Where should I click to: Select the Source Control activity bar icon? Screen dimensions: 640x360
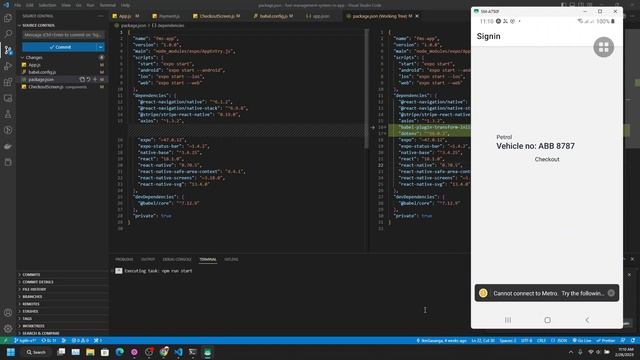click(x=8, y=50)
